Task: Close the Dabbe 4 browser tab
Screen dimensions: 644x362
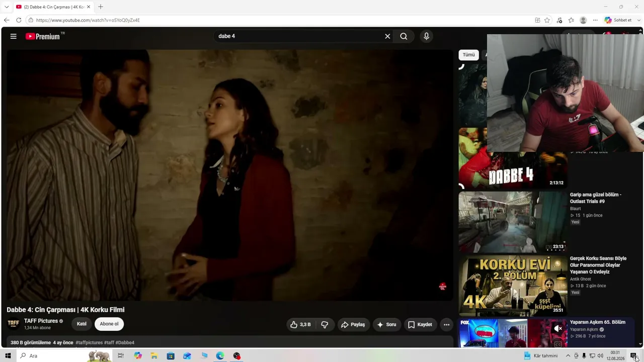Action: click(x=89, y=7)
